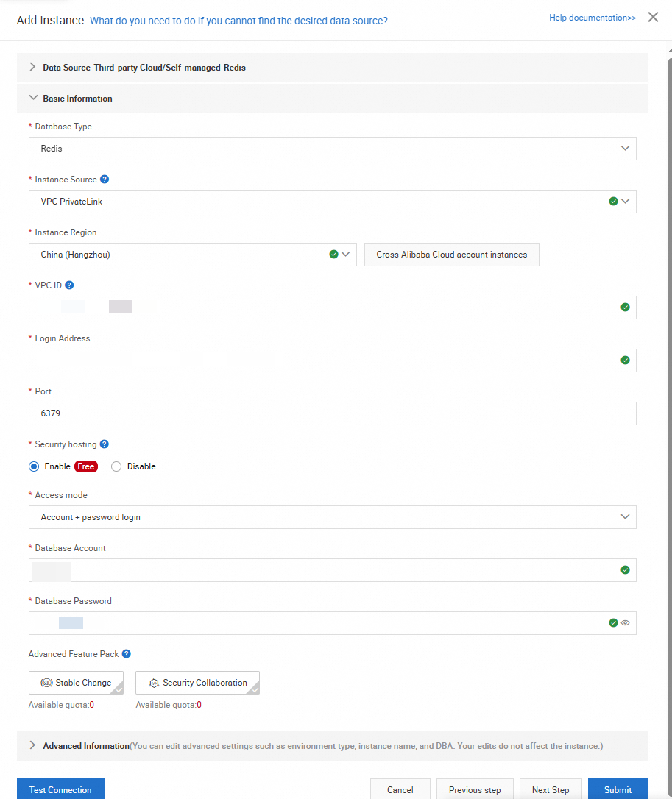Click the Cancel button
The image size is (672, 799).
coord(400,790)
